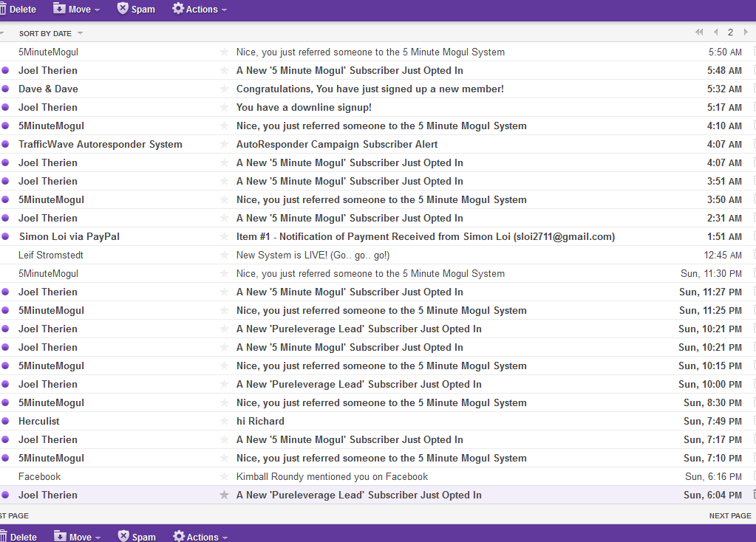Image resolution: width=756 pixels, height=542 pixels.
Task: Open 'Kimball Roundy mentioned you on Facebook' email
Action: click(x=332, y=476)
